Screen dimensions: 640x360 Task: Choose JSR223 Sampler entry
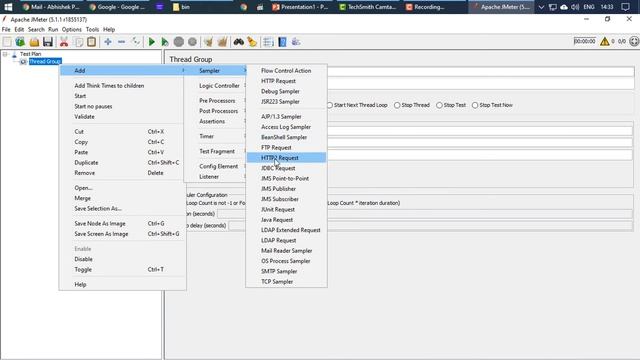(x=286, y=102)
